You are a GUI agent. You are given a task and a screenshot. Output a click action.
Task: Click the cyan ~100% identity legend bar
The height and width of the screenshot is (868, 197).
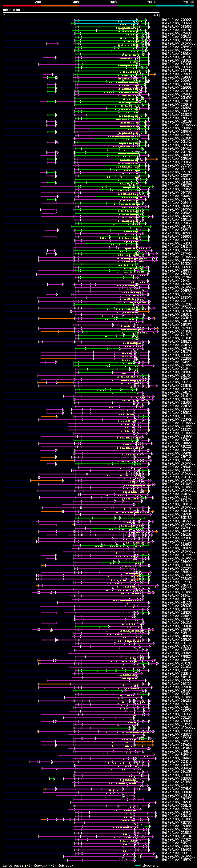pos(175,6)
